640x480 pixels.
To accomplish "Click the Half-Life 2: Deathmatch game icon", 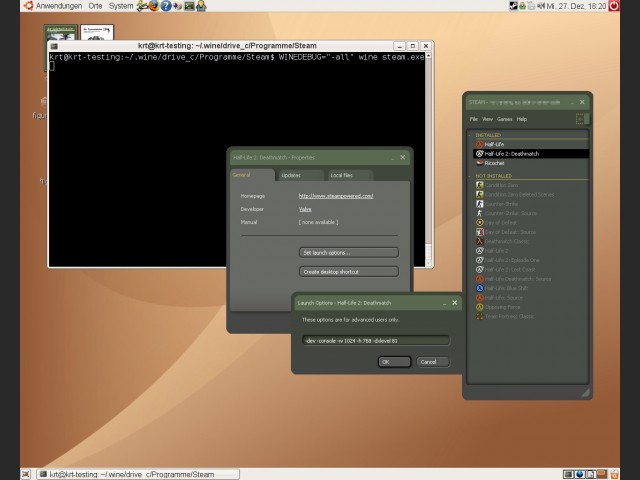I will [x=480, y=153].
